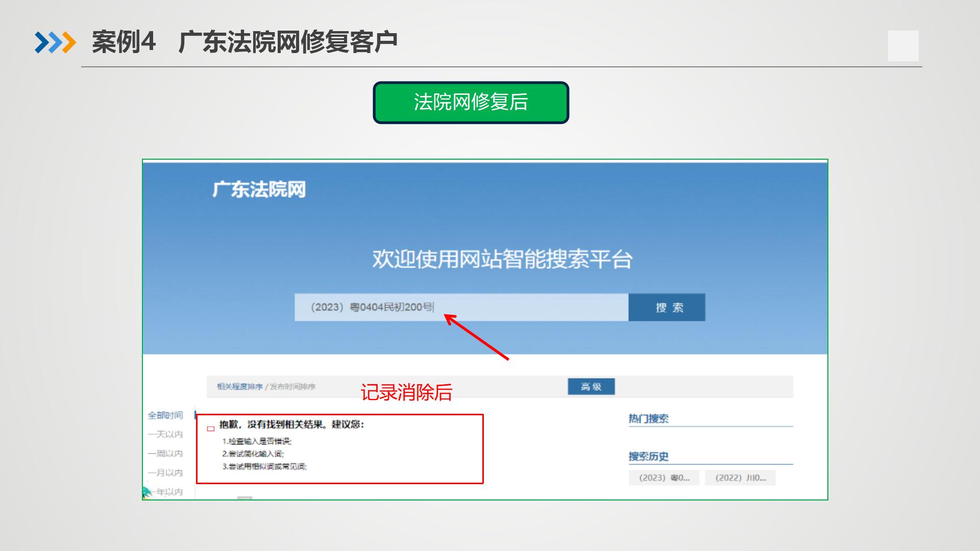Select the 一天以内 time filter

pos(165,434)
